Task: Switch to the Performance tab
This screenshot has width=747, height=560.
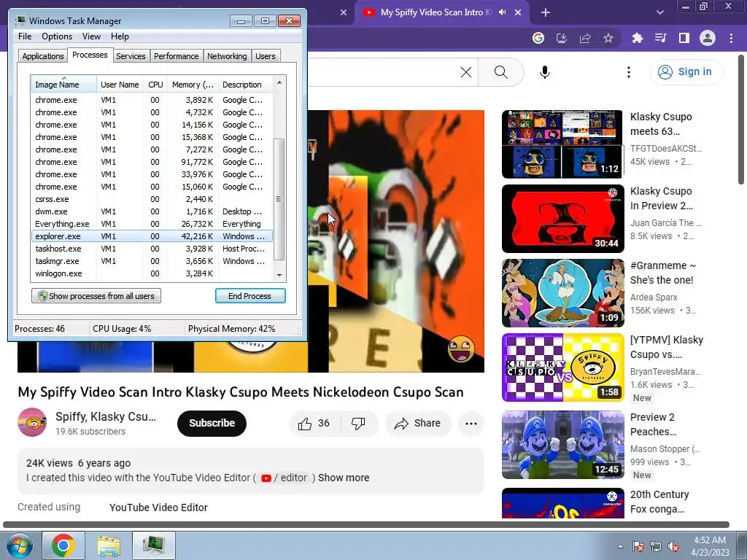Action: tap(177, 56)
